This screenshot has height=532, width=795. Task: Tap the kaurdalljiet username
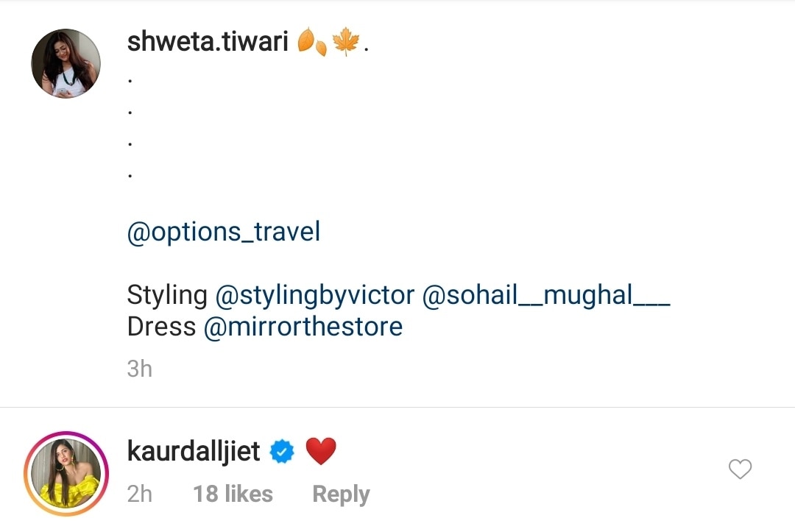[194, 451]
